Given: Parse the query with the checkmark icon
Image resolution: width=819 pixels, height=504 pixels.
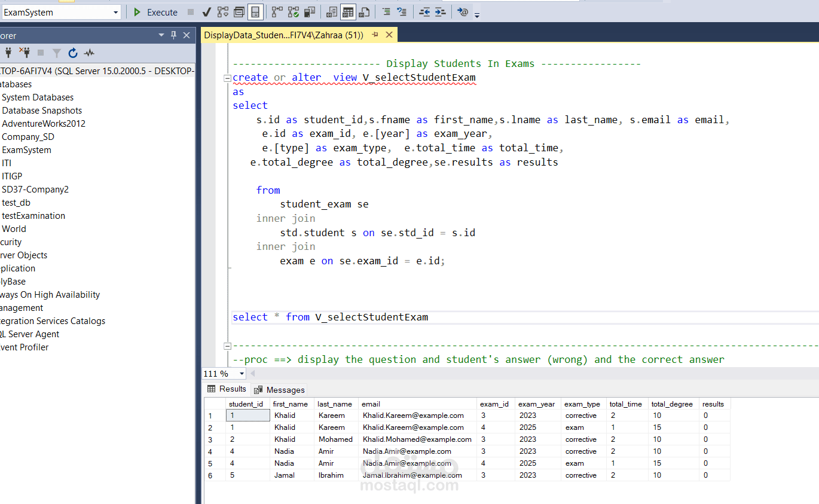Looking at the screenshot, I should [x=207, y=12].
